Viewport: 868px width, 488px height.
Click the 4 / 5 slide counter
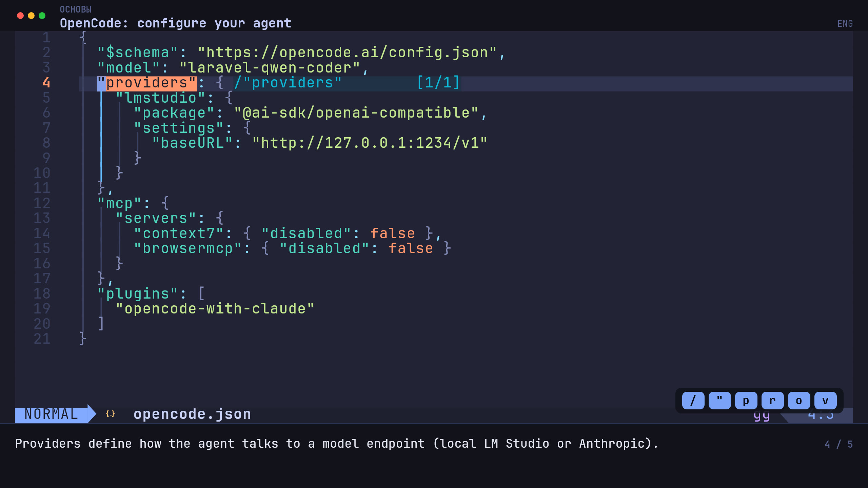[839, 444]
